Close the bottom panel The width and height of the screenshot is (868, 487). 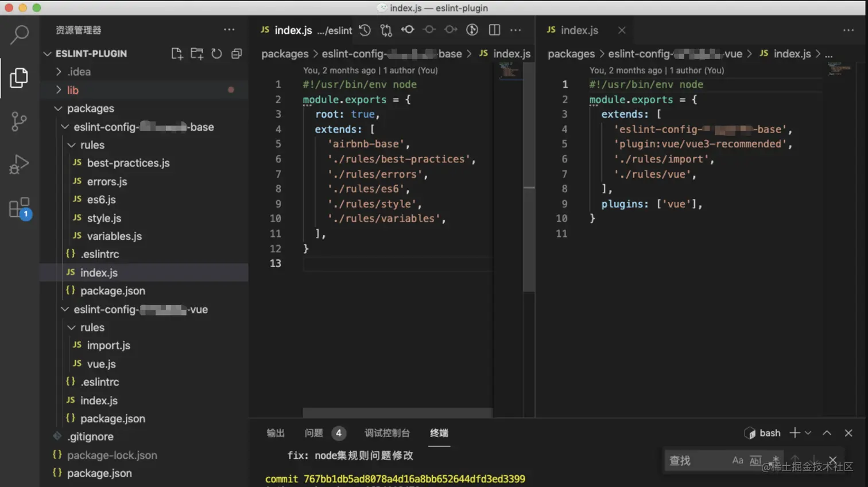pyautogui.click(x=848, y=433)
